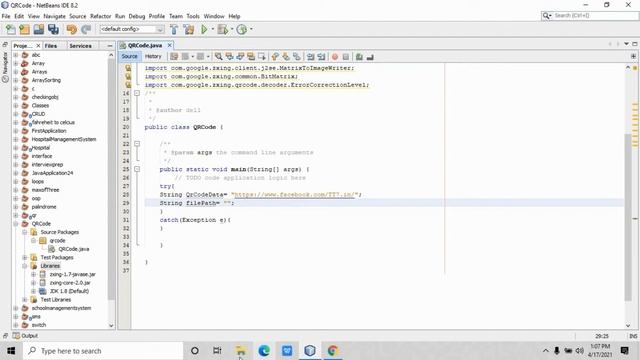
Task: Click Stop Macro Recording square icon
Action: coord(346,57)
